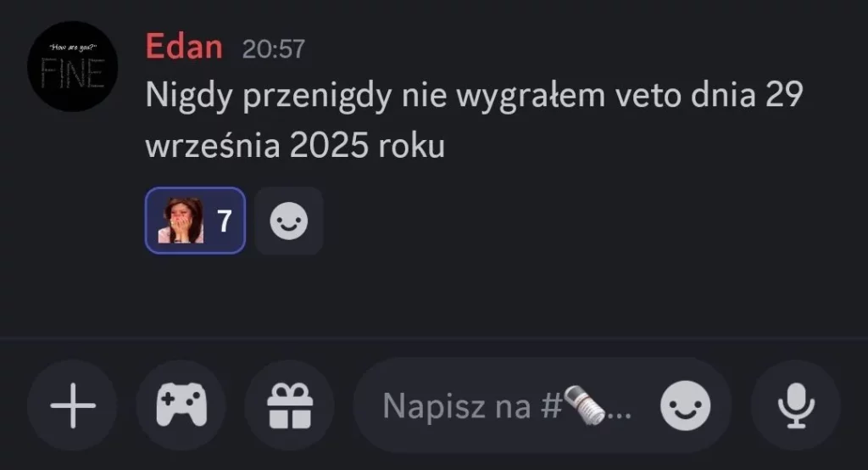The width and height of the screenshot is (868, 470).
Task: Open the game controller activities button
Action: pyautogui.click(x=181, y=406)
